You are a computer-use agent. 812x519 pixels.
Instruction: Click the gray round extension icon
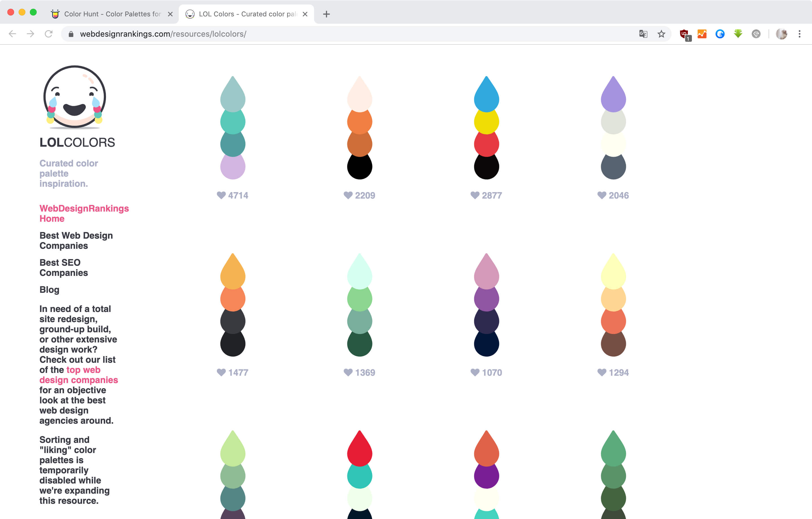pyautogui.click(x=756, y=34)
